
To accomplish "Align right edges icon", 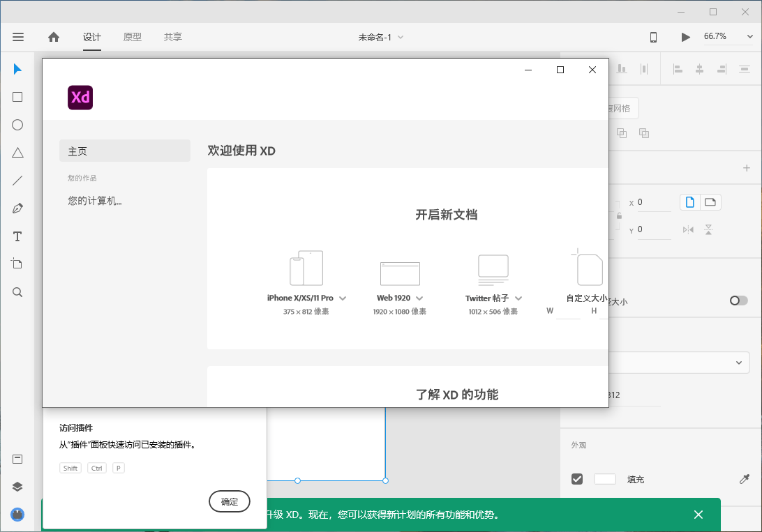I will 722,70.
